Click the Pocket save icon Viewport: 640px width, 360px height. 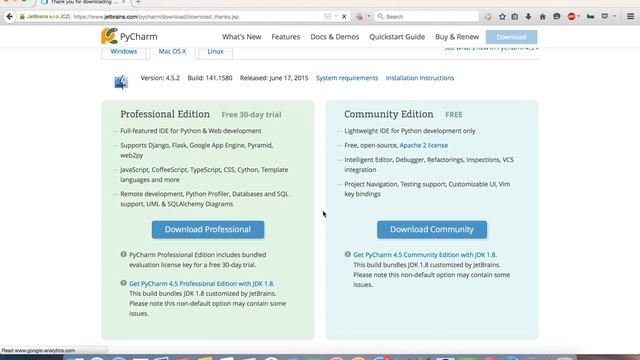[x=604, y=17]
